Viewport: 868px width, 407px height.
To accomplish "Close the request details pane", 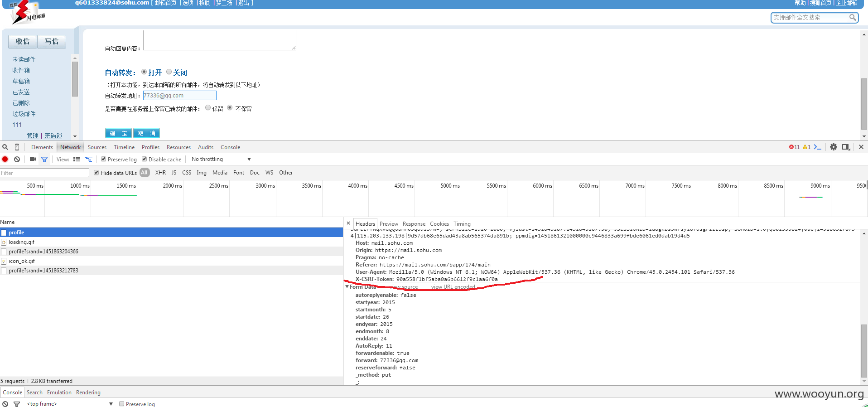I will point(348,223).
